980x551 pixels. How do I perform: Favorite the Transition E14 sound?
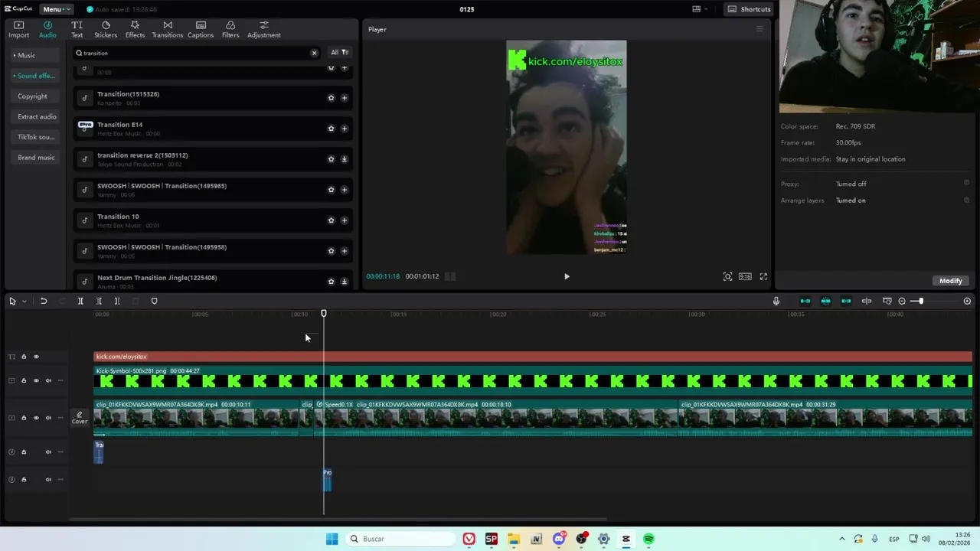331,129
